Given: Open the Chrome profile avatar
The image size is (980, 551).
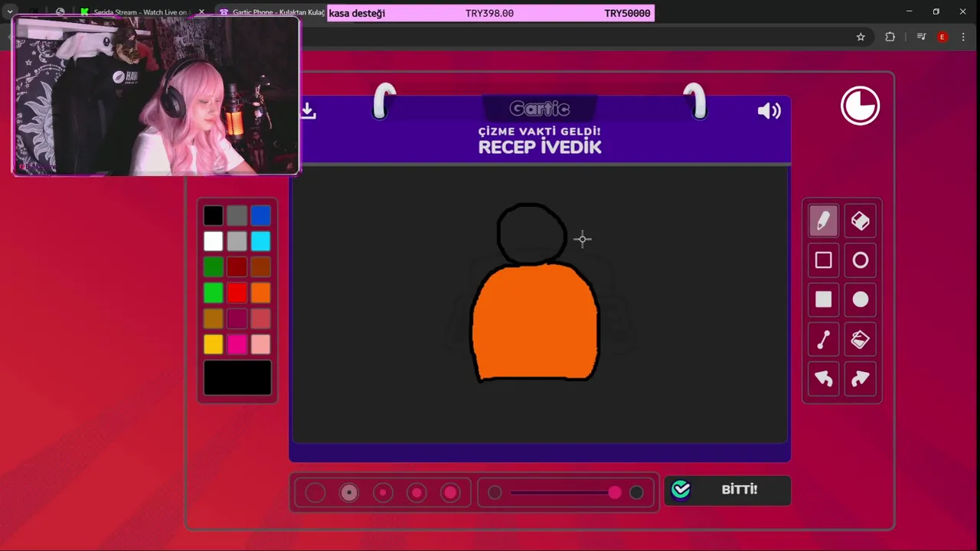Looking at the screenshot, I should [942, 37].
